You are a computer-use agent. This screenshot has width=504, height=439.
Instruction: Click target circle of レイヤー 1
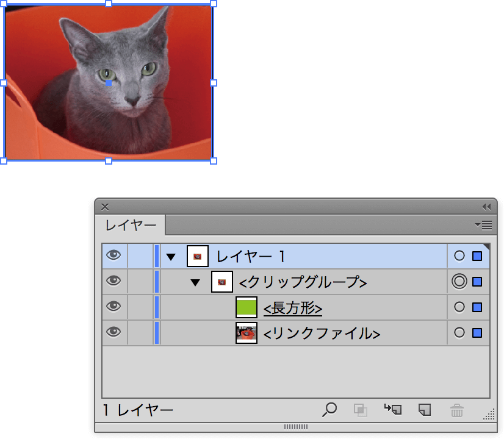(459, 256)
